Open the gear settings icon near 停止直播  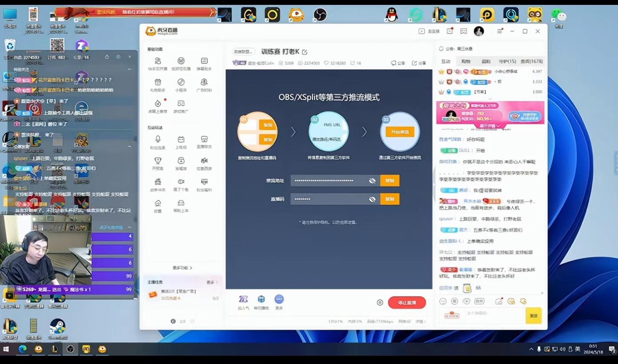(x=380, y=303)
